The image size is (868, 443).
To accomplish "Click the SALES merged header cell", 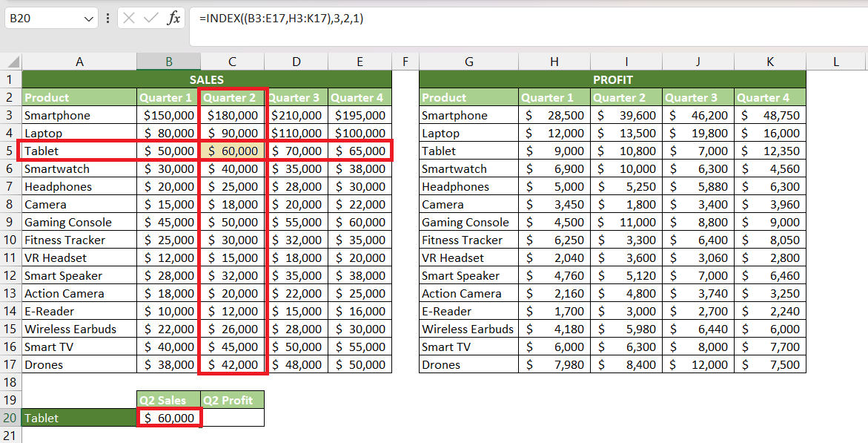I will [207, 80].
